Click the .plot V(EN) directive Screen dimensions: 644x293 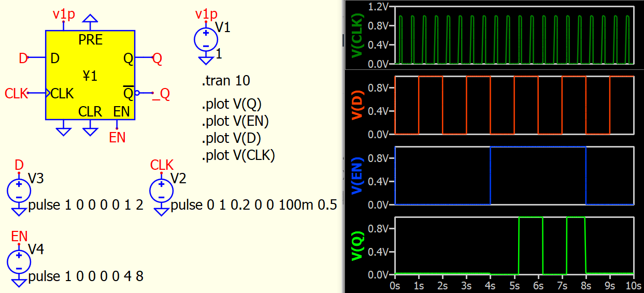[236, 121]
